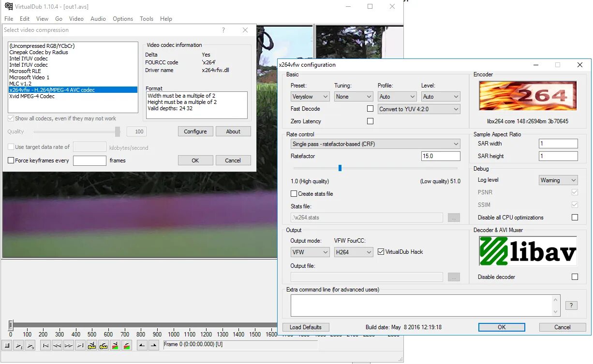The height and width of the screenshot is (364, 593).
Task: Step forward one frame with the forward icon
Action: pos(69,345)
